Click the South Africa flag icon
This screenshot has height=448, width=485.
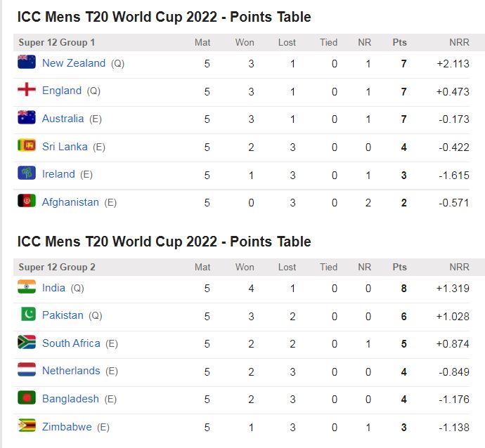click(27, 343)
